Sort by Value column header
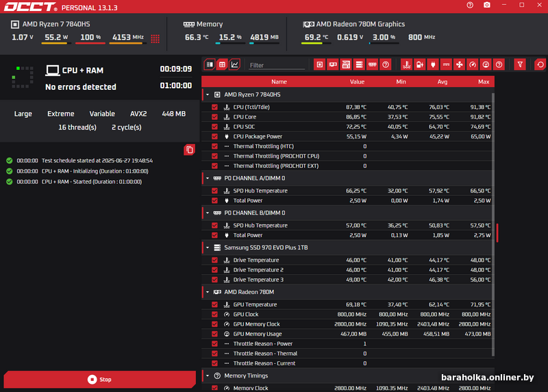 tap(357, 82)
